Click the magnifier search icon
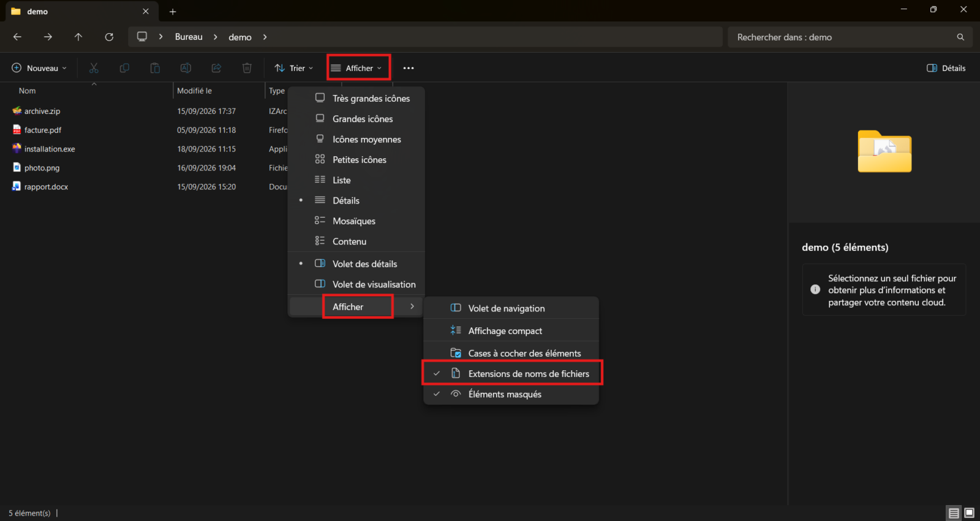Image resolution: width=980 pixels, height=521 pixels. point(960,37)
